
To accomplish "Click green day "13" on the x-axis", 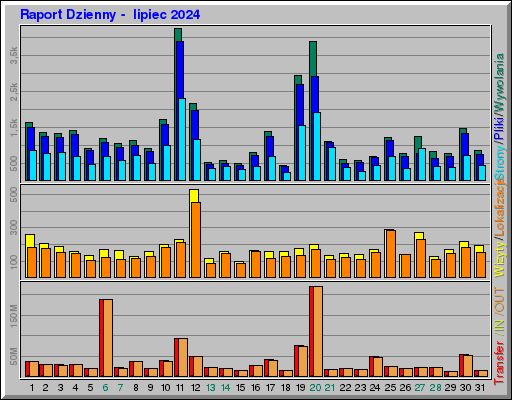I will 210,388.
